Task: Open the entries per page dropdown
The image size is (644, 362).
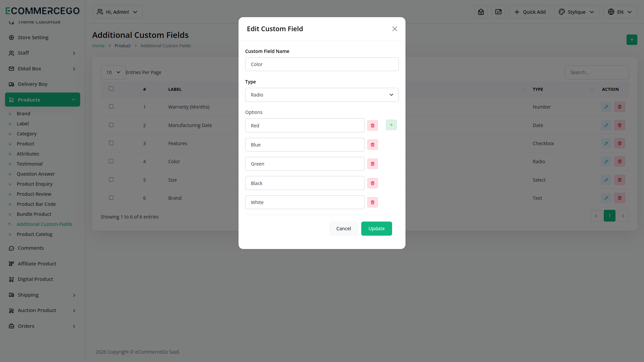Action: coord(113,72)
